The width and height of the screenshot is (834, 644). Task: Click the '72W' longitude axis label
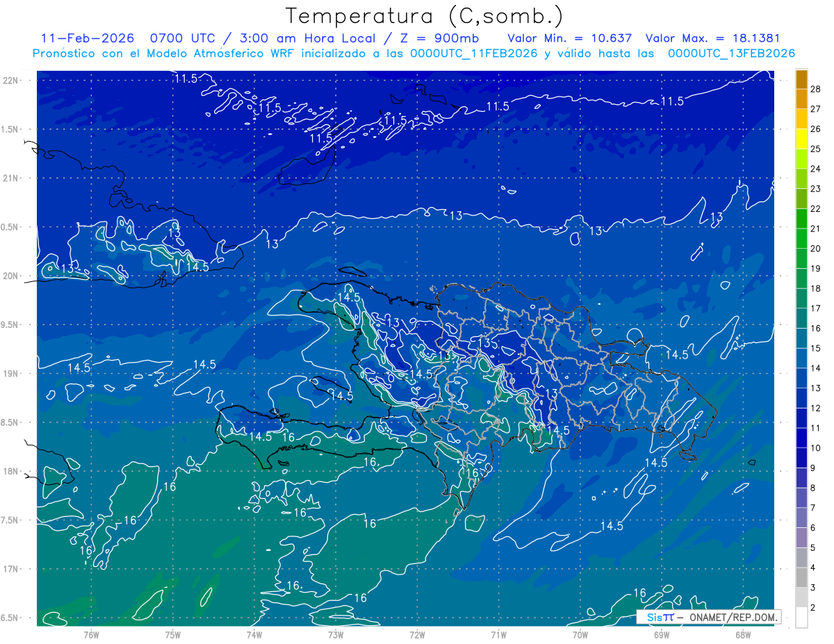[x=417, y=634]
